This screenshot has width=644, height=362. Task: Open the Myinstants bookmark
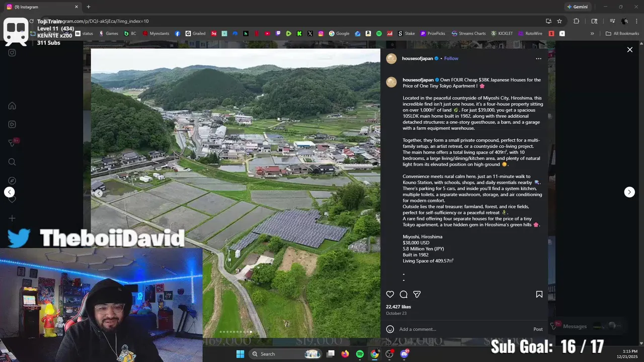pyautogui.click(x=156, y=34)
